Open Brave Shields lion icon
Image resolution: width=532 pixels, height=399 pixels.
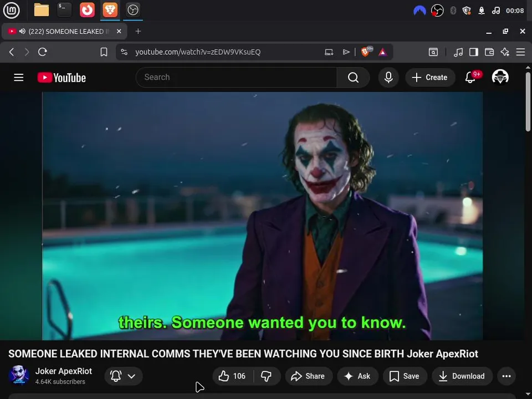[x=366, y=52]
